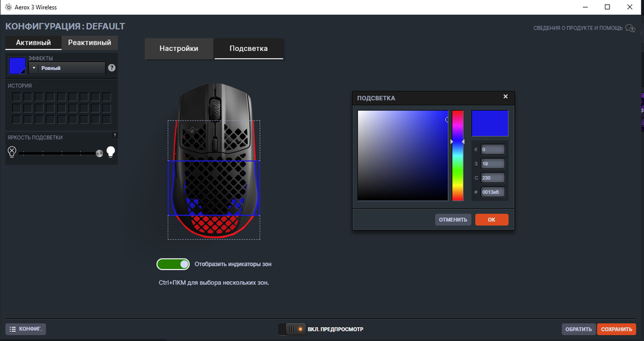Click the blue effect color swatch
The height and width of the screenshot is (341, 644).
[x=17, y=66]
